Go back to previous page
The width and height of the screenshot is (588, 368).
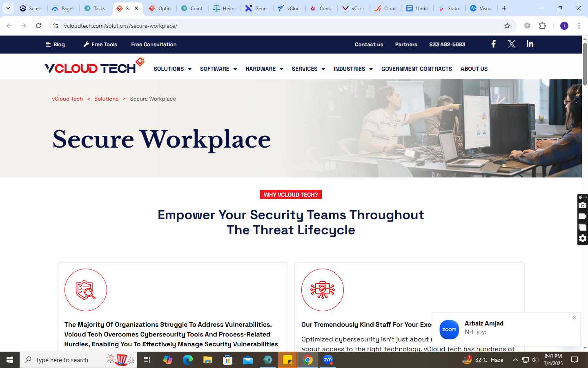pos(9,26)
